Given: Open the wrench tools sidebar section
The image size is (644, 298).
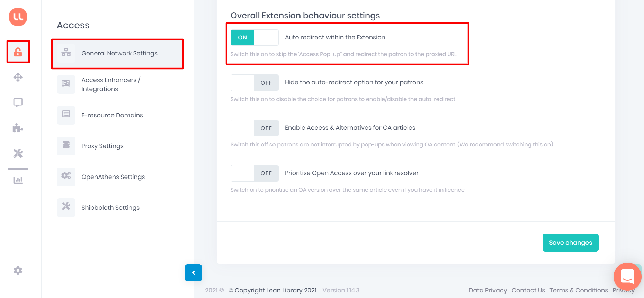Looking at the screenshot, I should pos(18,153).
